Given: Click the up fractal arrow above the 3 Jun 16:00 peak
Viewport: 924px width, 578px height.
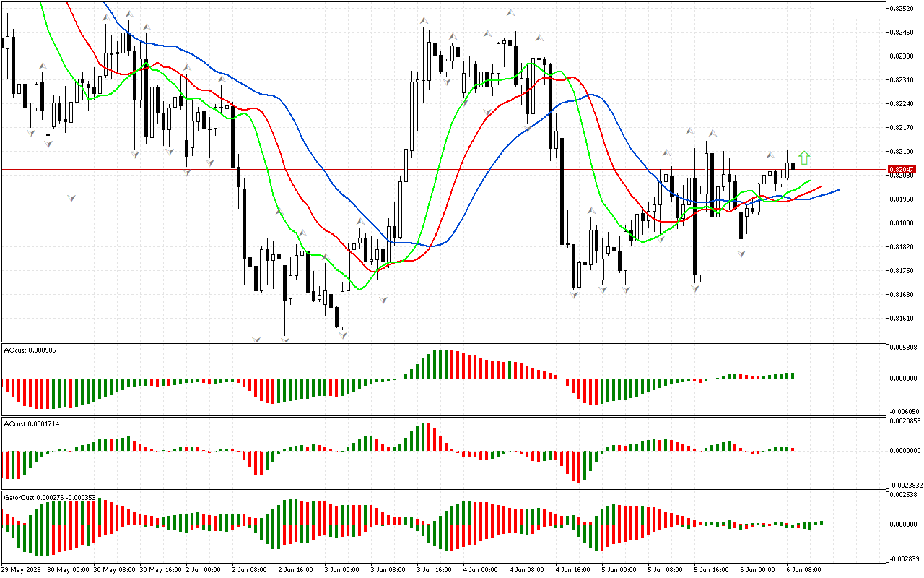Looking at the screenshot, I should point(424,22).
